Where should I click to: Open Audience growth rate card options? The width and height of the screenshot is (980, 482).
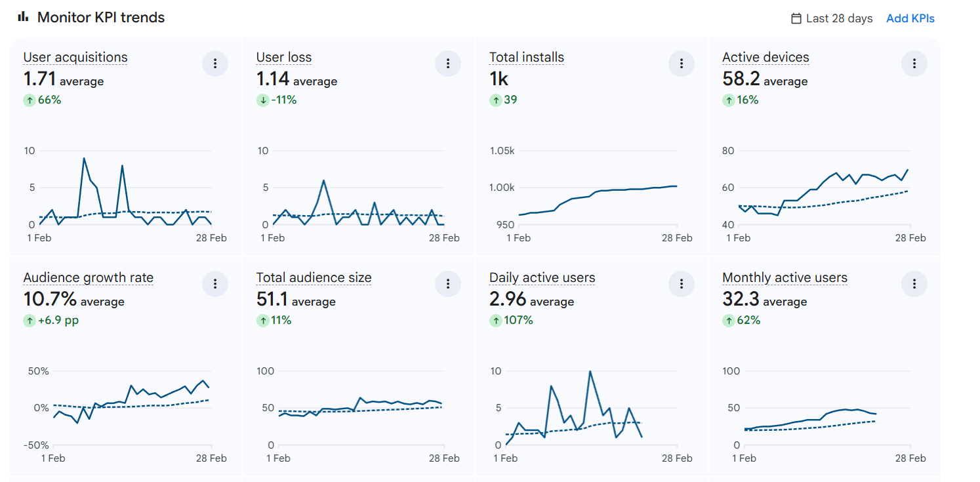coord(215,284)
